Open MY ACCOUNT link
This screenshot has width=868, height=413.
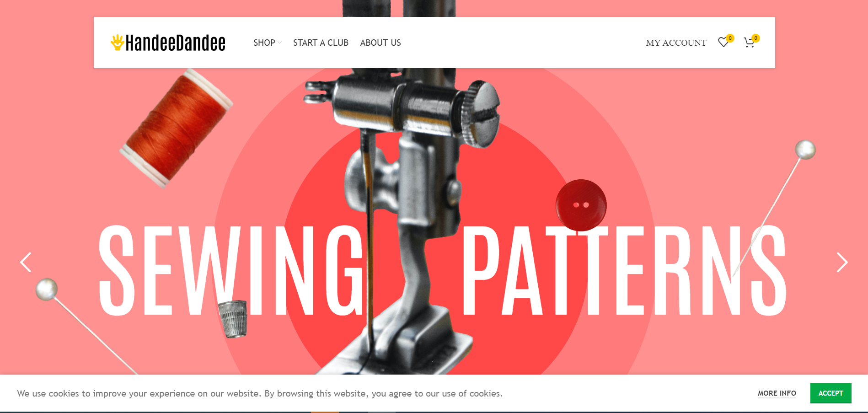(x=676, y=43)
